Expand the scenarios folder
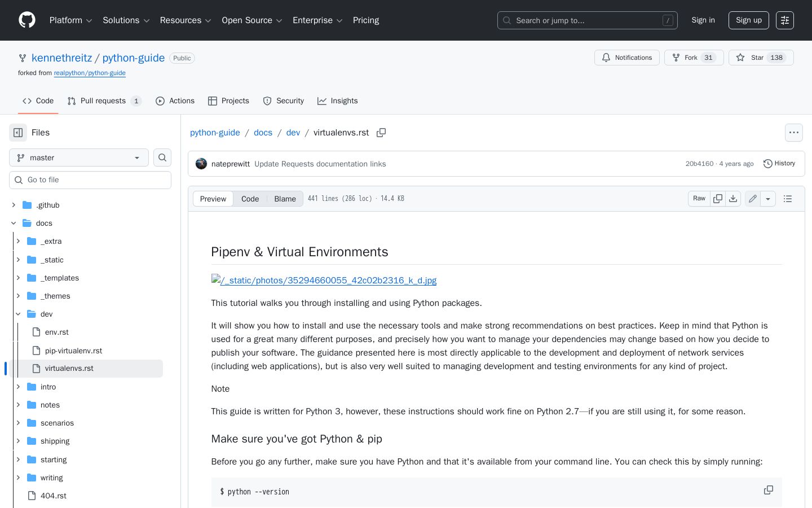The width and height of the screenshot is (812, 508). (x=18, y=423)
